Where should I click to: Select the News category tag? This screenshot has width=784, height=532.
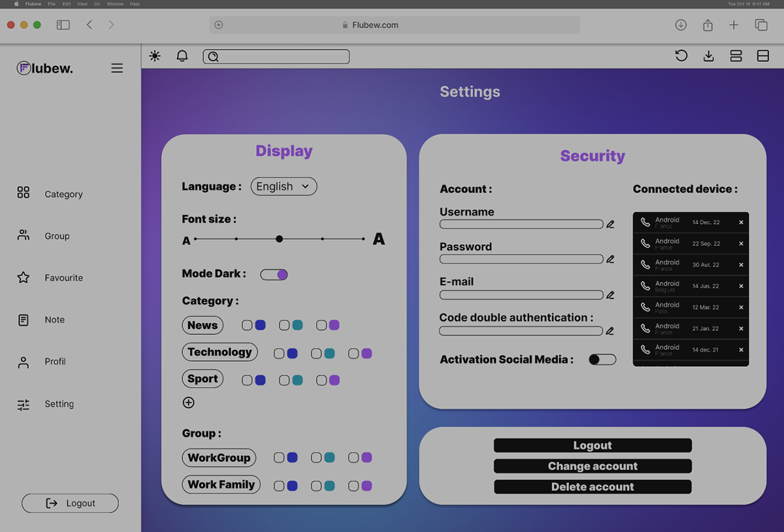203,325
